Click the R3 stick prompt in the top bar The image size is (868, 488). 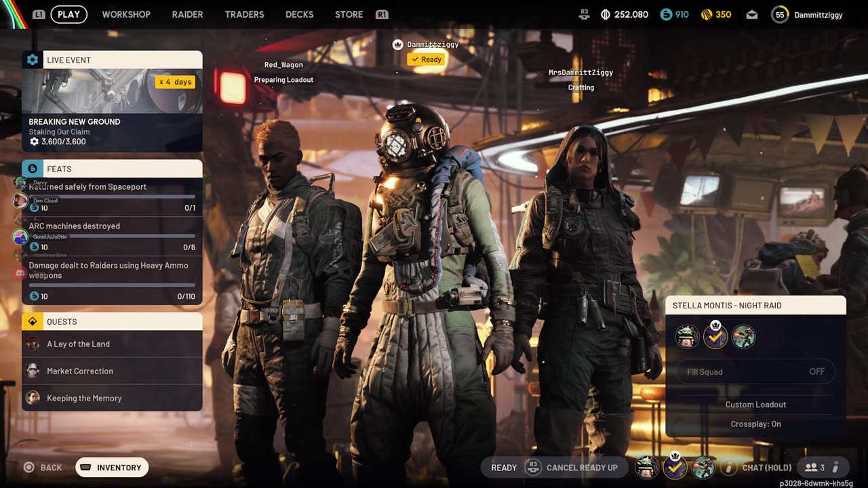point(585,14)
